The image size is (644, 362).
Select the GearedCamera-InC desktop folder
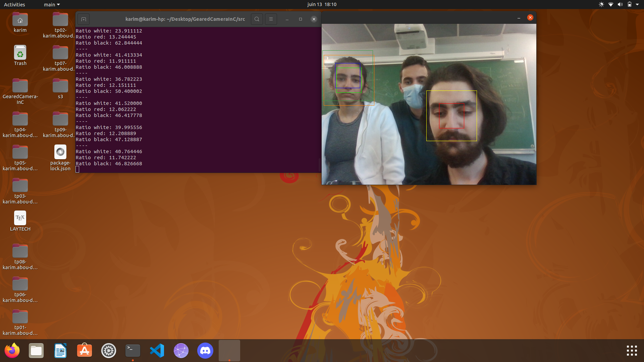(20, 86)
